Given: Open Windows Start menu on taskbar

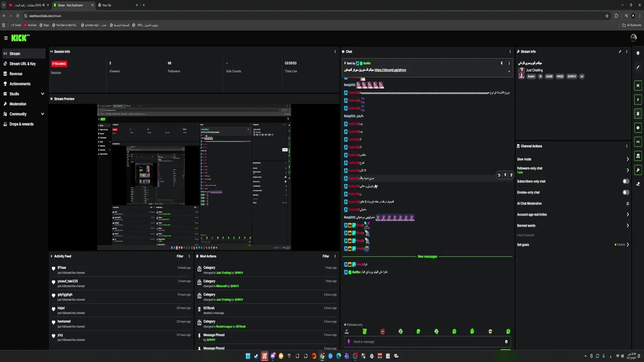Looking at the screenshot, I should tap(248, 356).
